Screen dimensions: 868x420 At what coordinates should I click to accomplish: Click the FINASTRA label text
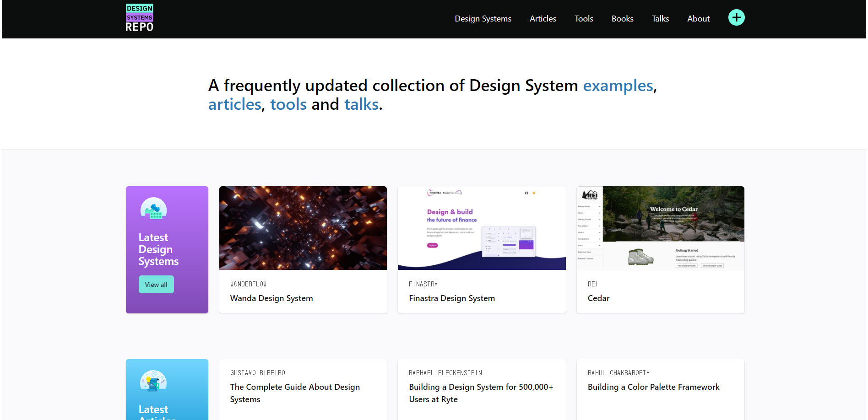click(423, 284)
